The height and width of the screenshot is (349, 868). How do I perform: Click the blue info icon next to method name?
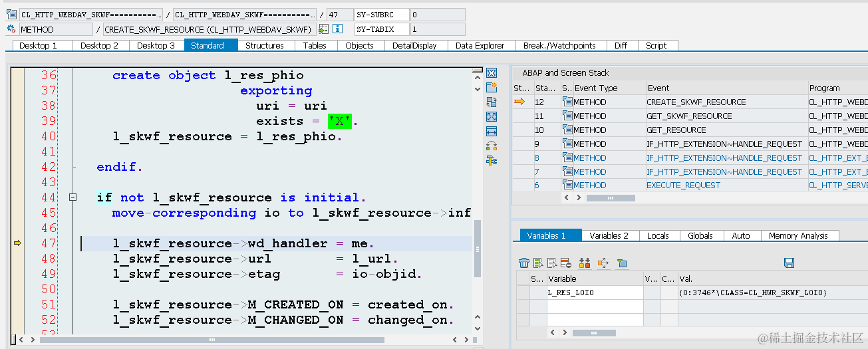point(337,29)
